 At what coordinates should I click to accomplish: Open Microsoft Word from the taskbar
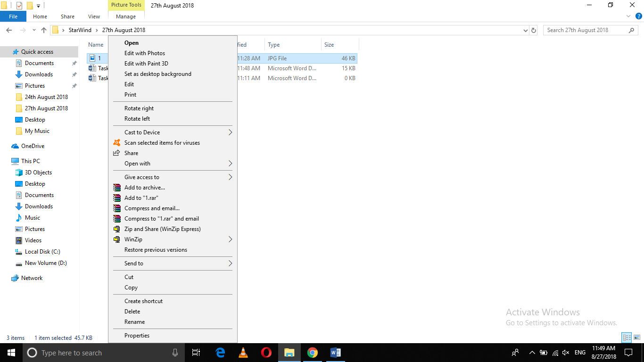click(335, 353)
